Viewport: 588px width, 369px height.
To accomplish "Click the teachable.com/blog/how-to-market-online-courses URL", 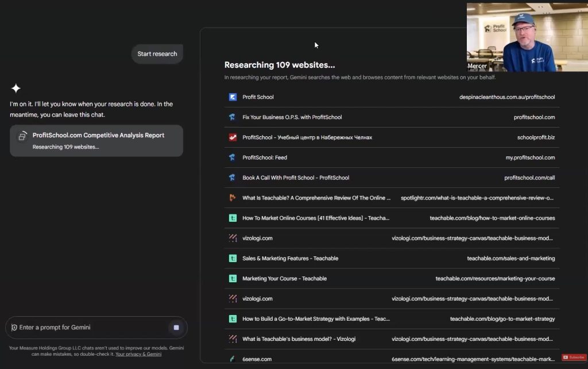I will point(492,218).
